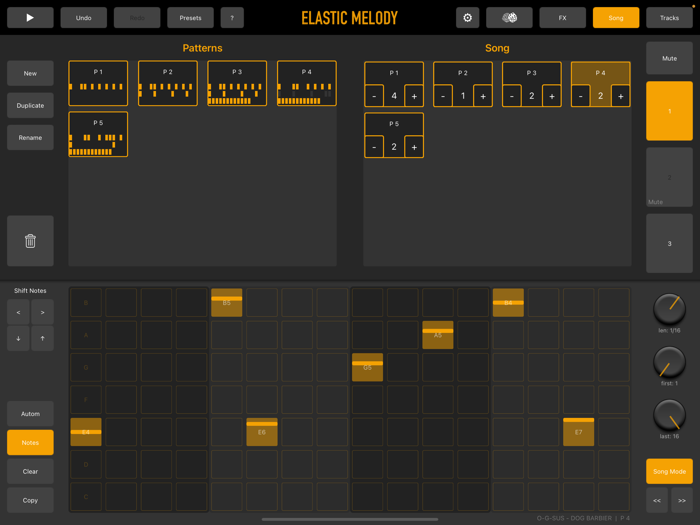Delete pattern with the trash icon

[30, 241]
